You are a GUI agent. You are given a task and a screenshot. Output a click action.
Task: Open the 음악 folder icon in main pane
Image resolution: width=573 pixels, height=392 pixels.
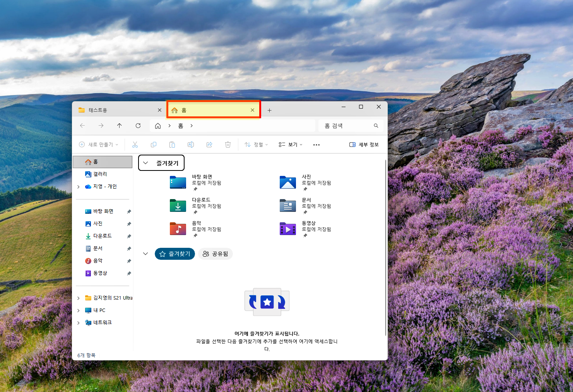tap(178, 228)
